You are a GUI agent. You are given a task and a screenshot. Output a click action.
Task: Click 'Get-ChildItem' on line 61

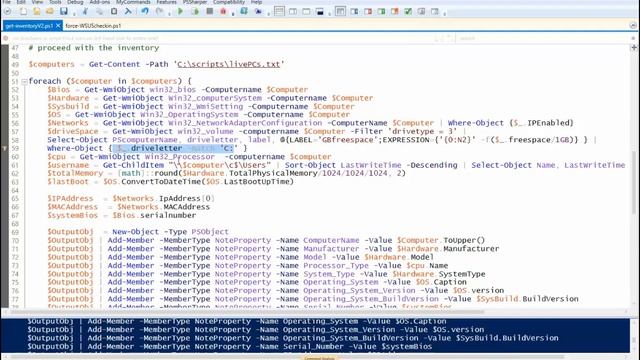(x=133, y=165)
